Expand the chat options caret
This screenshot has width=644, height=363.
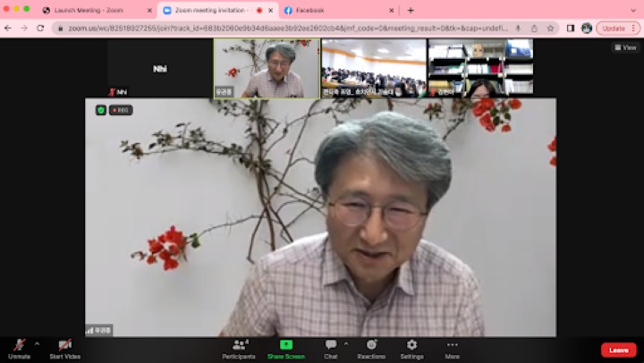click(x=346, y=343)
